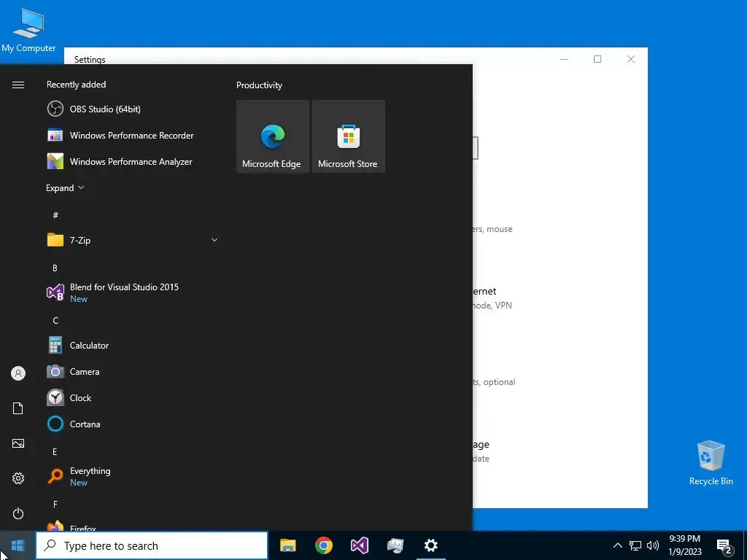
Task: Open File Explorer from the taskbar
Action: pos(287,545)
